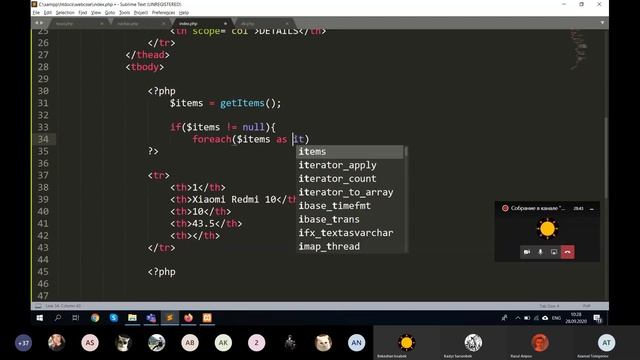Select participant avatar with number 2
Image resolution: width=640 pixels, height=360 pixels.
point(257,343)
